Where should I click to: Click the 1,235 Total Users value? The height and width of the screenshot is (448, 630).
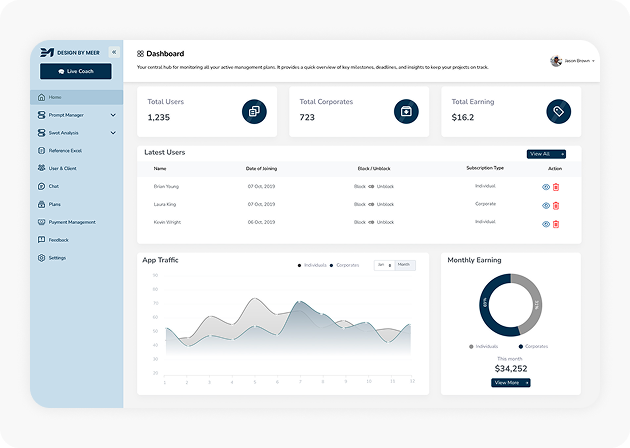159,117
